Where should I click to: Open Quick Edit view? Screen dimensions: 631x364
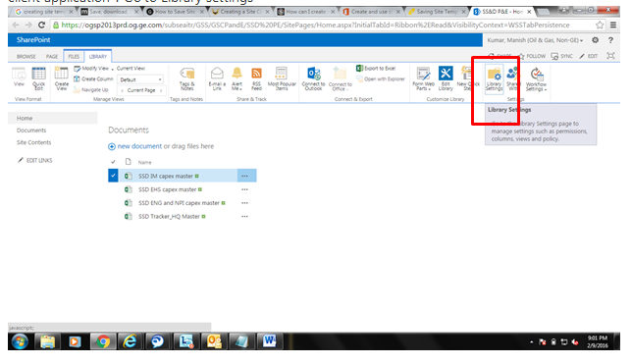tap(38, 78)
